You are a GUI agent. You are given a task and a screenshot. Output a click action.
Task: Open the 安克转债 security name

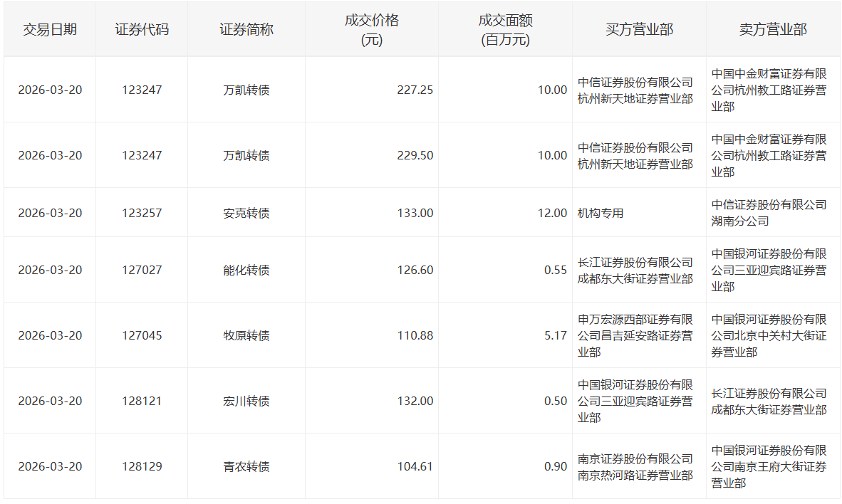(x=246, y=213)
